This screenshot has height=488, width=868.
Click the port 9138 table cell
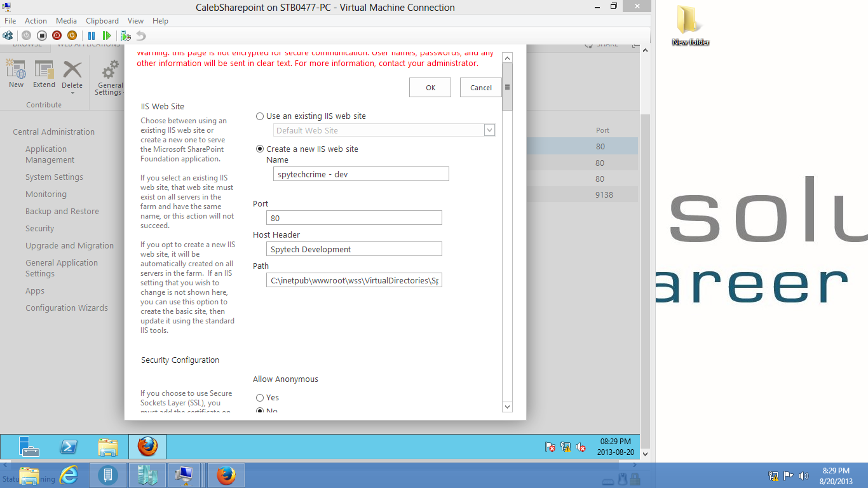(604, 195)
